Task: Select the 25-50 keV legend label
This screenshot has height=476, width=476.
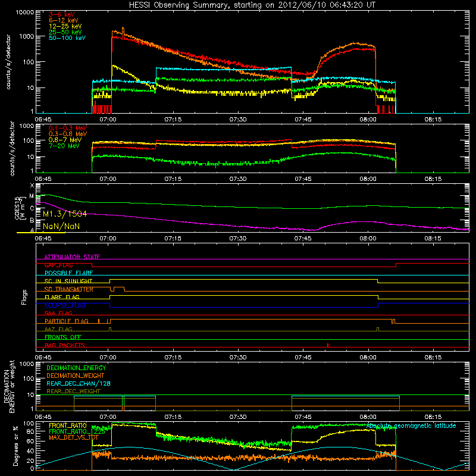Action: [65, 32]
